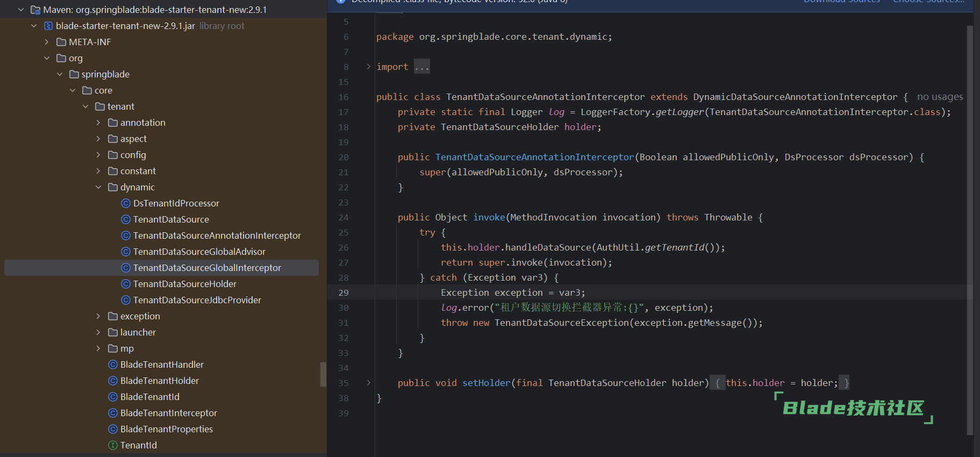Image resolution: width=980 pixels, height=457 pixels.
Task: Open BladeTenantInterceptor class
Action: [x=169, y=413]
